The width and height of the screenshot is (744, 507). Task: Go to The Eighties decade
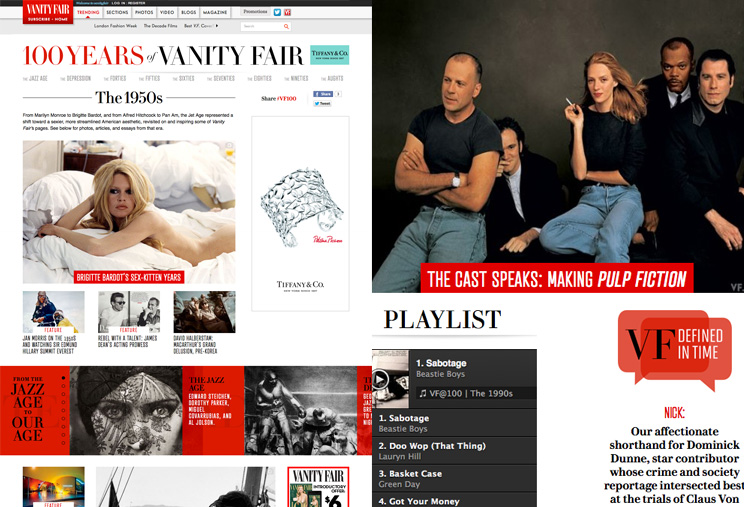[260, 79]
